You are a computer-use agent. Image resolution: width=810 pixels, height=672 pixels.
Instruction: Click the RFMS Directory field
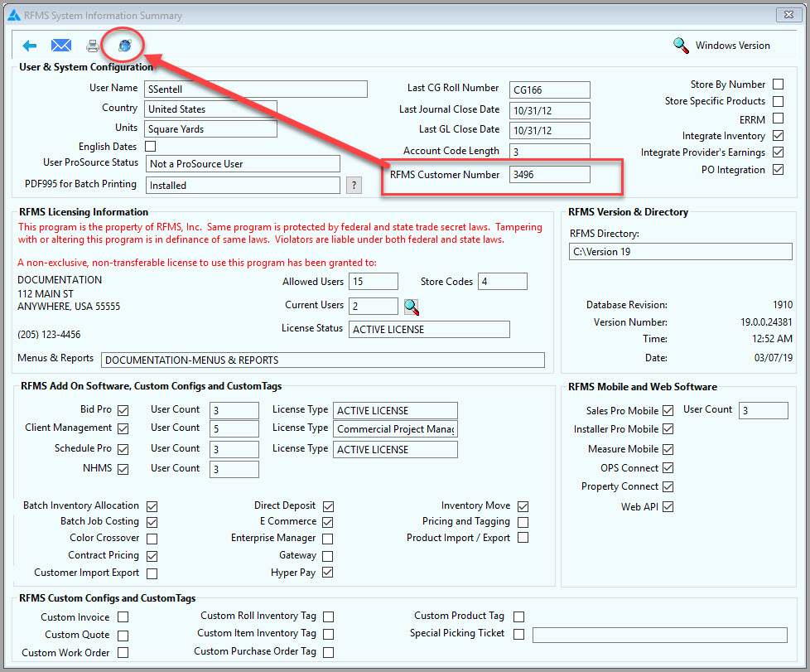[680, 252]
